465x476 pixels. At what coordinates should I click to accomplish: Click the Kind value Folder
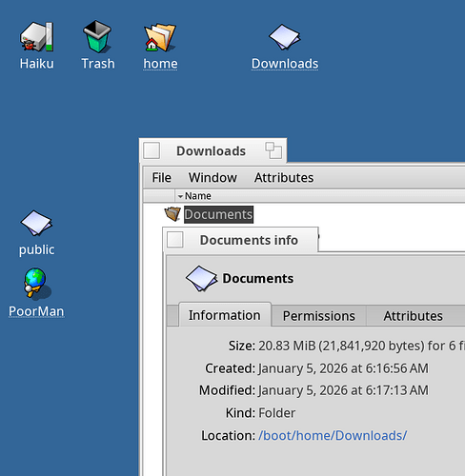[276, 413]
